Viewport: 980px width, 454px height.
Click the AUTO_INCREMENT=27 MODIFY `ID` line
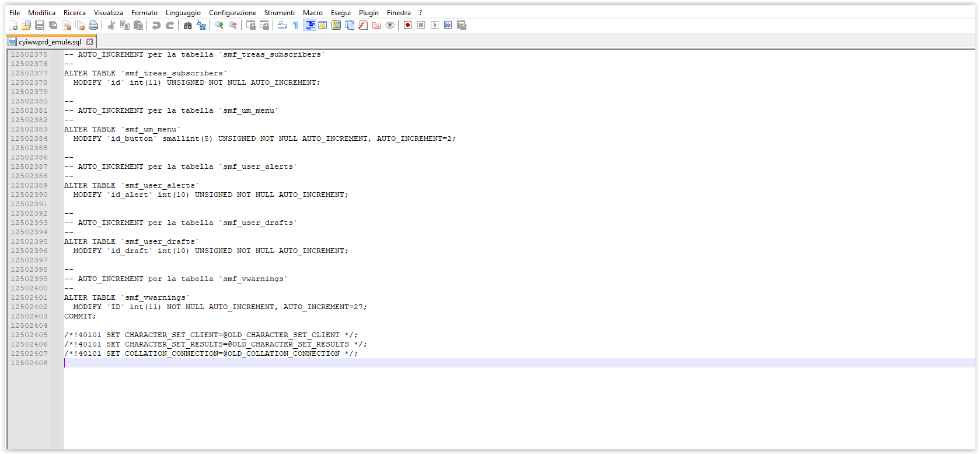pos(220,307)
